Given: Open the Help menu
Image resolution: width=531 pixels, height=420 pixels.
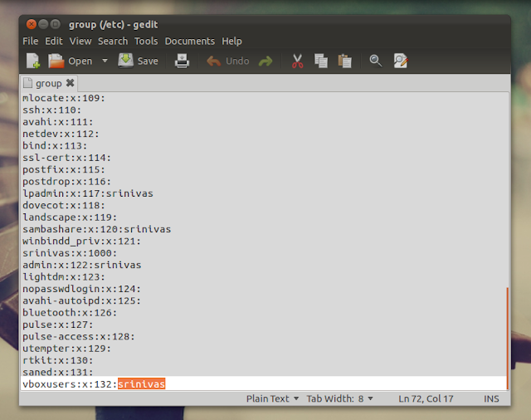Looking at the screenshot, I should tap(232, 41).
